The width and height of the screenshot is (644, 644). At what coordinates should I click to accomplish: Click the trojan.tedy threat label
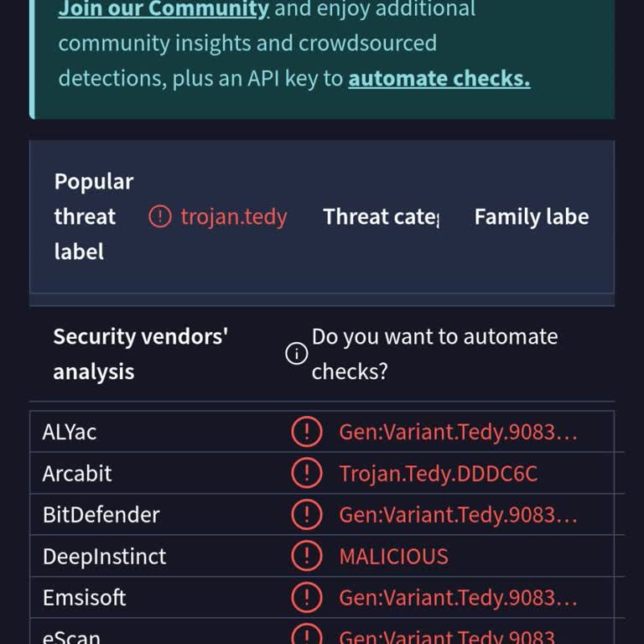point(234,217)
